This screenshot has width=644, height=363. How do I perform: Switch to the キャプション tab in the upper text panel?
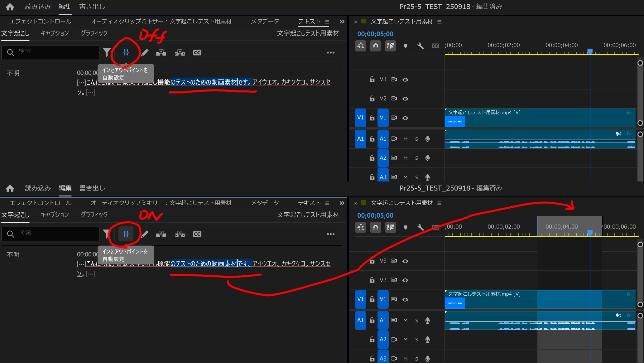(x=55, y=33)
